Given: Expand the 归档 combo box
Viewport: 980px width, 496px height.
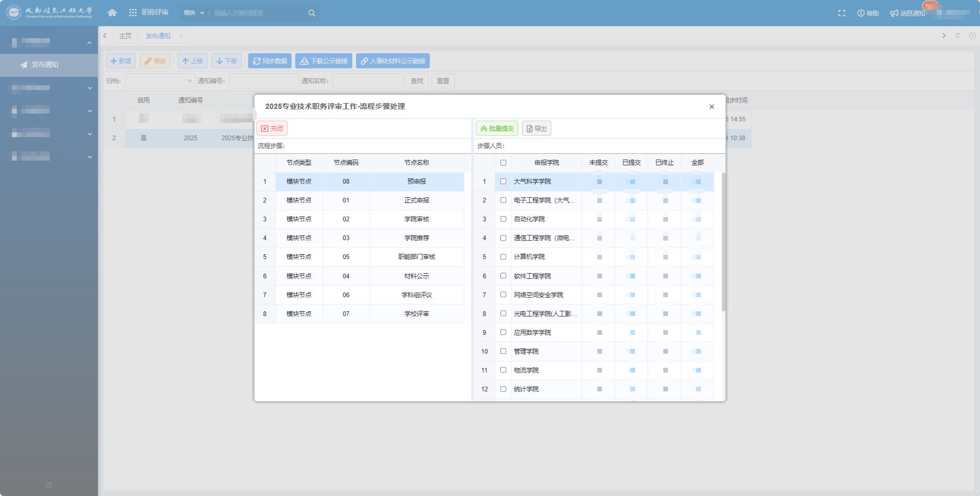Looking at the screenshot, I should 160,81.
